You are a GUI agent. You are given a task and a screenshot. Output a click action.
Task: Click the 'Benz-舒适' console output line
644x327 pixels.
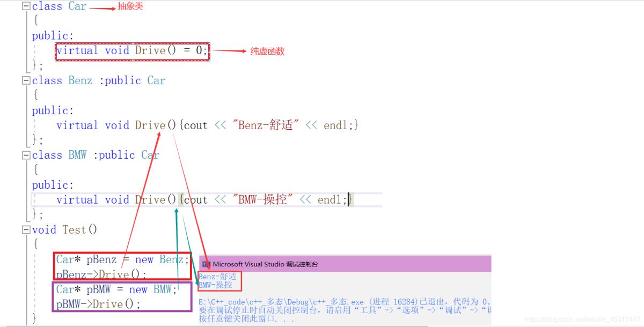(x=217, y=277)
